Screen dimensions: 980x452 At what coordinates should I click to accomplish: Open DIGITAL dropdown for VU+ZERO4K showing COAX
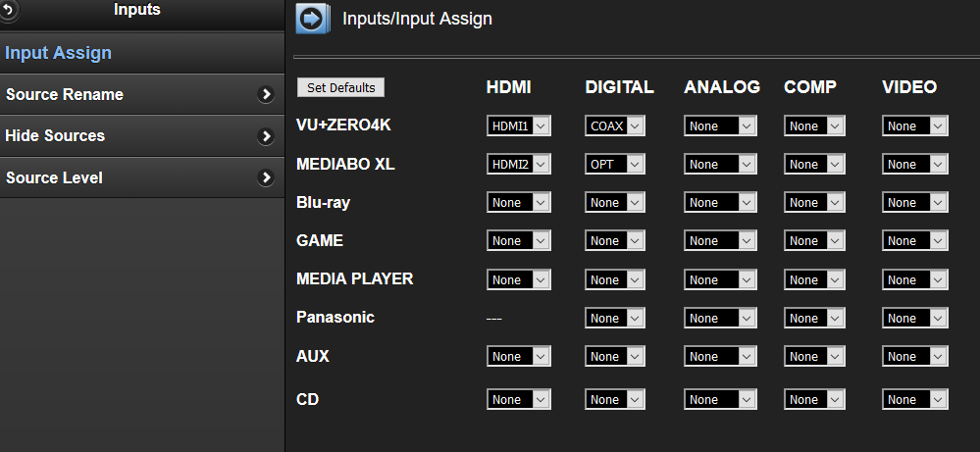(x=615, y=126)
